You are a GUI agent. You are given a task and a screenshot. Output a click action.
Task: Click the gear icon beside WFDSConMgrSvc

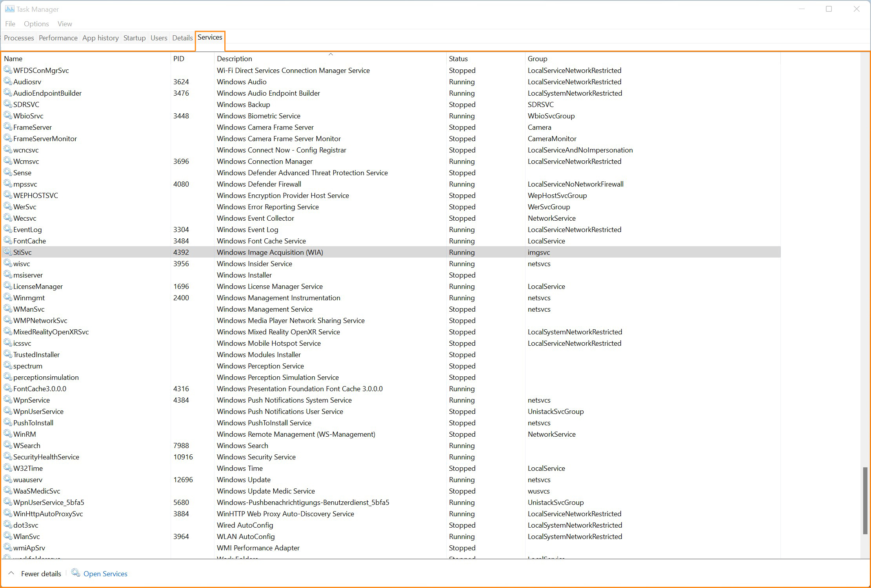pyautogui.click(x=7, y=70)
